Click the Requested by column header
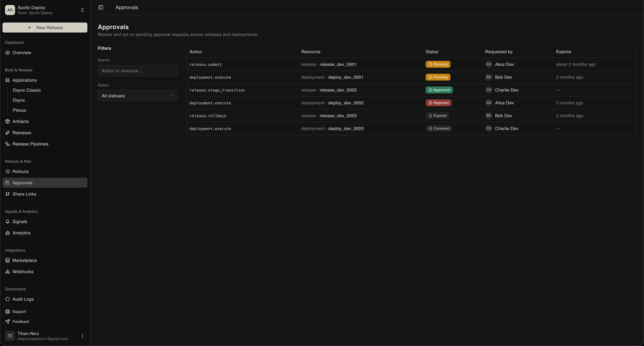Image resolution: width=644 pixels, height=346 pixels. (499, 52)
